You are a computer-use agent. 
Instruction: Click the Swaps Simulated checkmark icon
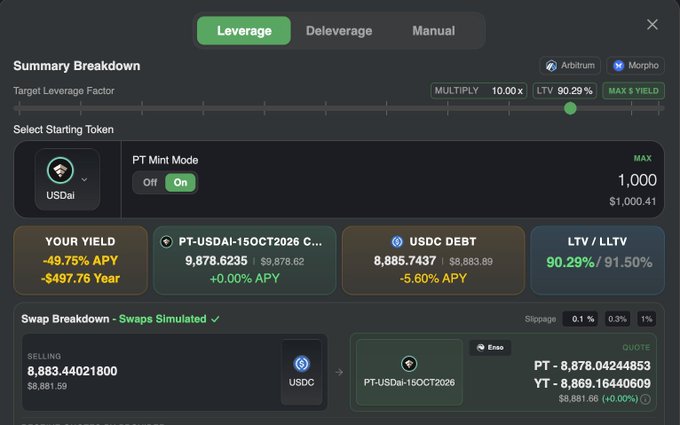216,319
